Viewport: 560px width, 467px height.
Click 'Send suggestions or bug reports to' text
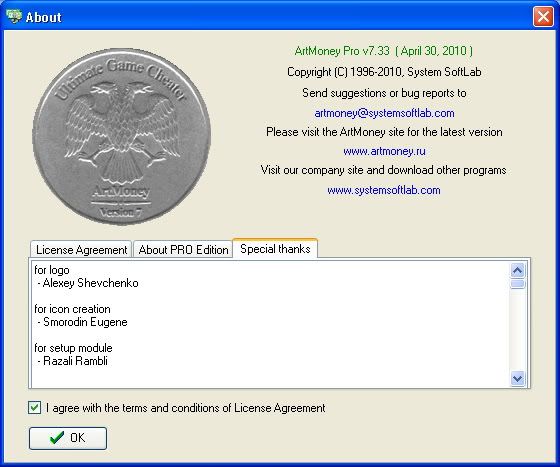click(x=384, y=93)
